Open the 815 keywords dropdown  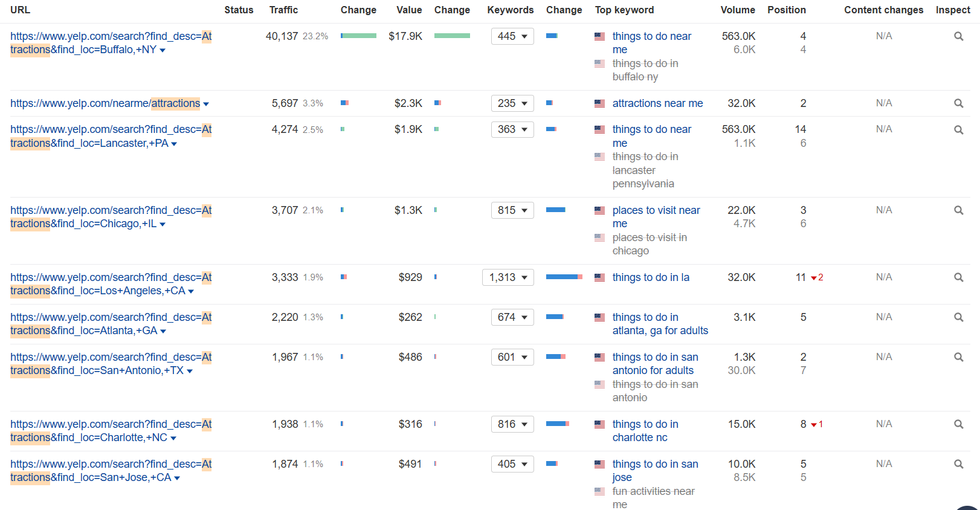tap(512, 210)
